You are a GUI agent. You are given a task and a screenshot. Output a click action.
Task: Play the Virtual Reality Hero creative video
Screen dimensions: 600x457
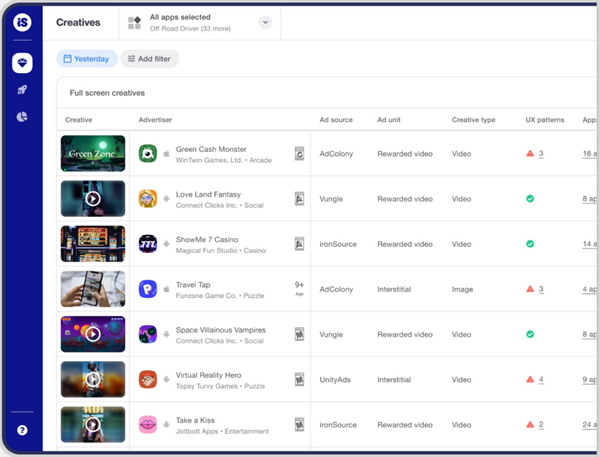coord(93,379)
